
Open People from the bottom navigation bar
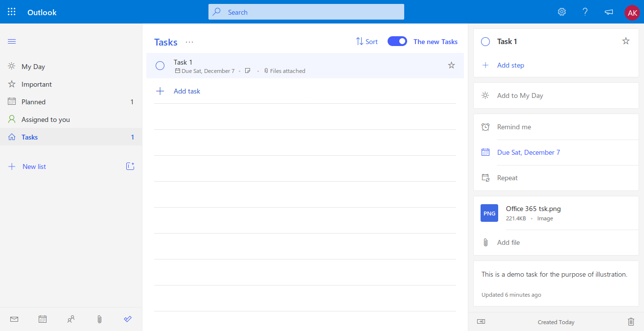pos(71,319)
